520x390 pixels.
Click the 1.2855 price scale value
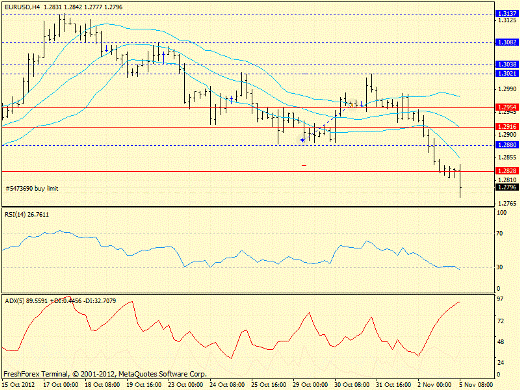507,157
